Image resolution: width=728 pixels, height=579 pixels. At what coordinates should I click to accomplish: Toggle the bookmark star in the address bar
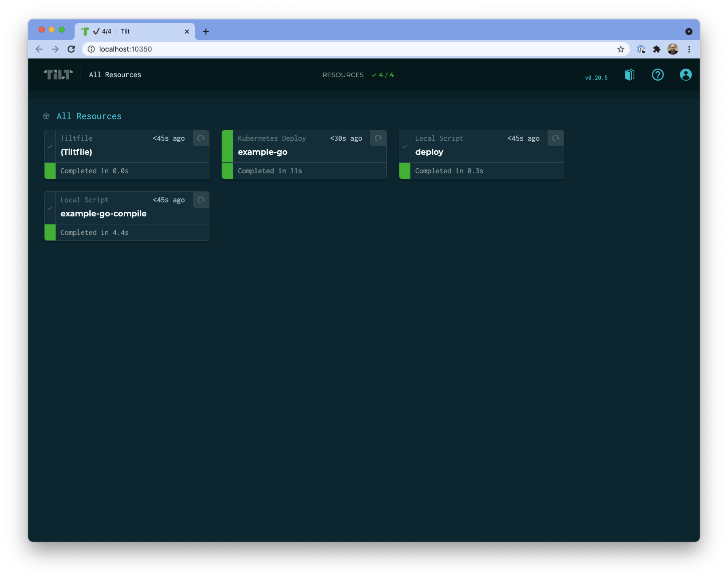point(621,49)
